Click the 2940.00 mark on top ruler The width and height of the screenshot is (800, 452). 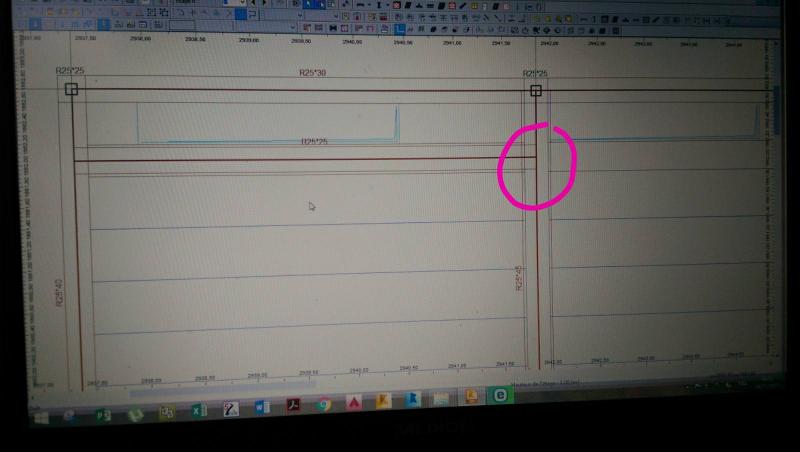[352, 41]
